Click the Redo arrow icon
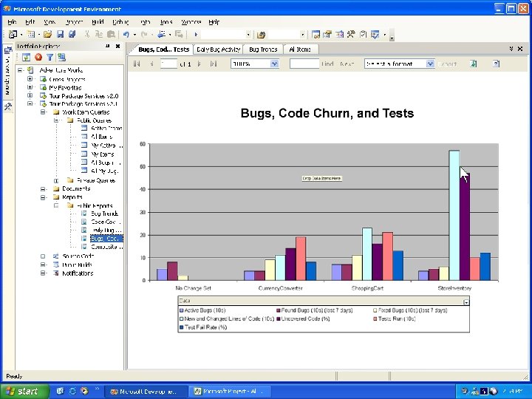The height and width of the screenshot is (399, 532). pos(144,34)
